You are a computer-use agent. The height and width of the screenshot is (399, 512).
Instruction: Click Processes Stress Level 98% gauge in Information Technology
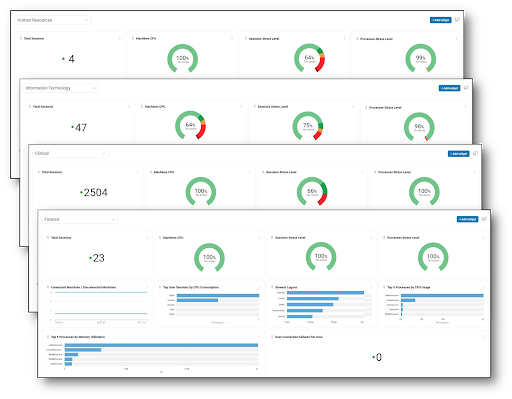419,127
